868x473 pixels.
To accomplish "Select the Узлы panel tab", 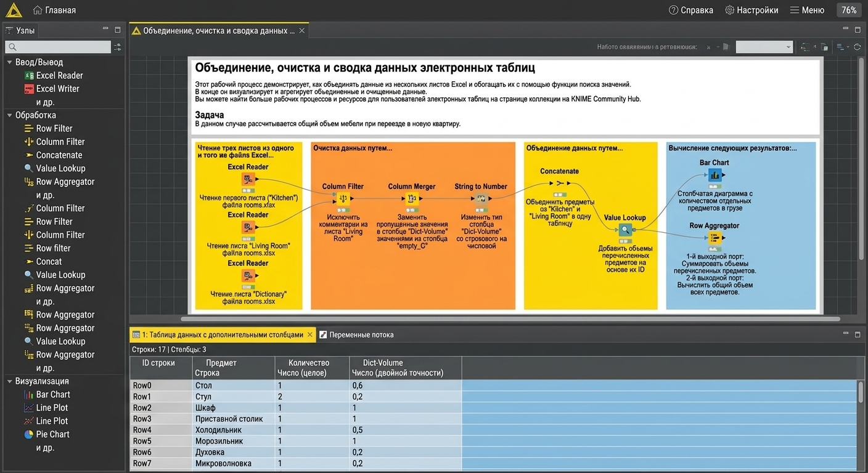I will click(20, 30).
